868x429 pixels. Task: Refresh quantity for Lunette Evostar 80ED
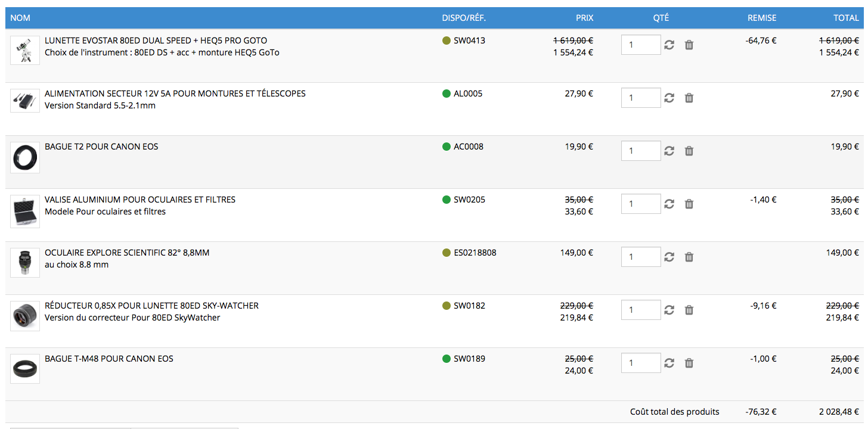[x=669, y=45]
